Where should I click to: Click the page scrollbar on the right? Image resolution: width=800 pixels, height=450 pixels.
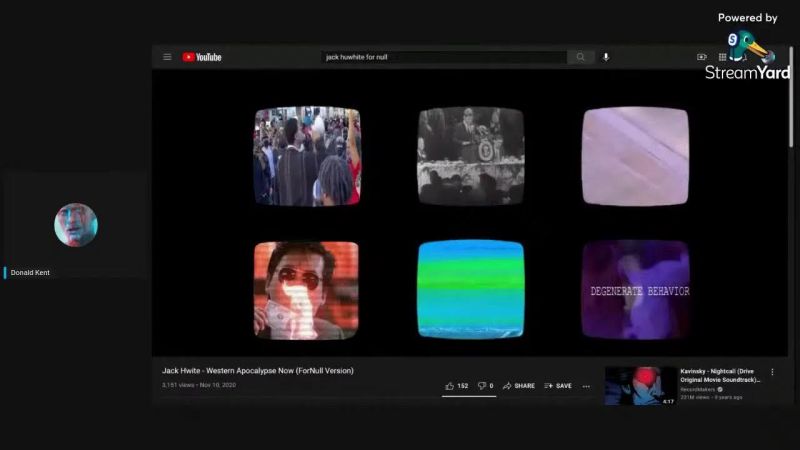coord(791,97)
